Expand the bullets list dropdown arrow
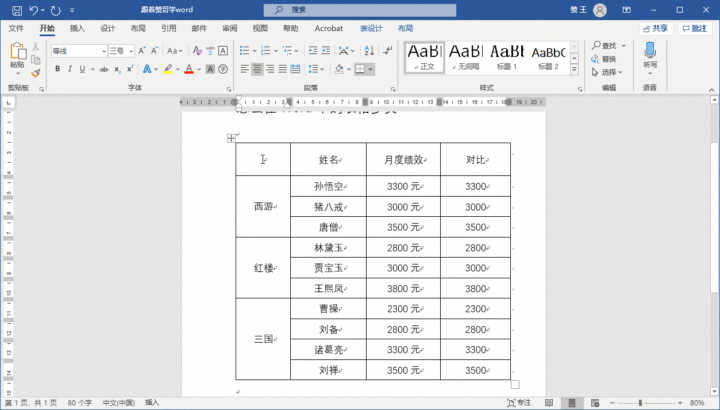This screenshot has height=410, width=720. (254, 51)
